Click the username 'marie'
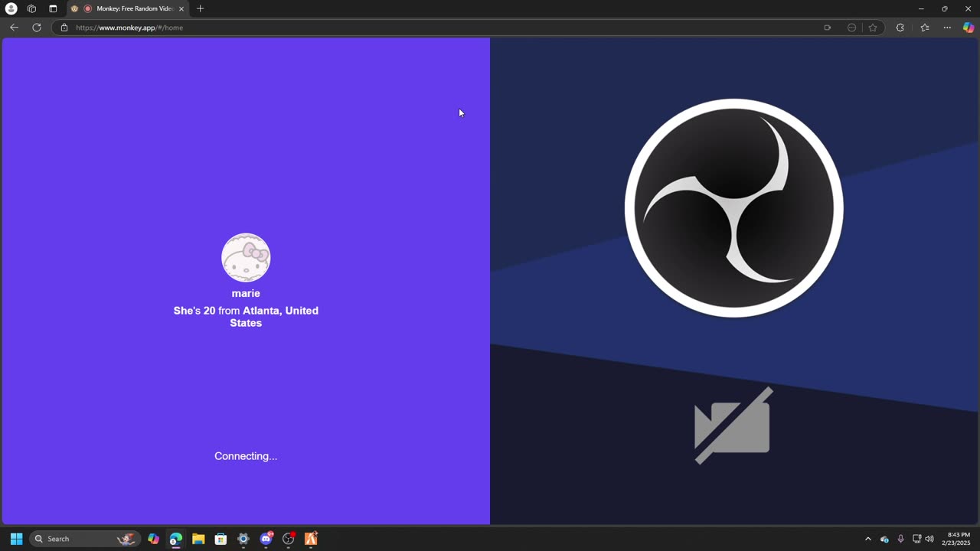The image size is (980, 551). tap(246, 293)
